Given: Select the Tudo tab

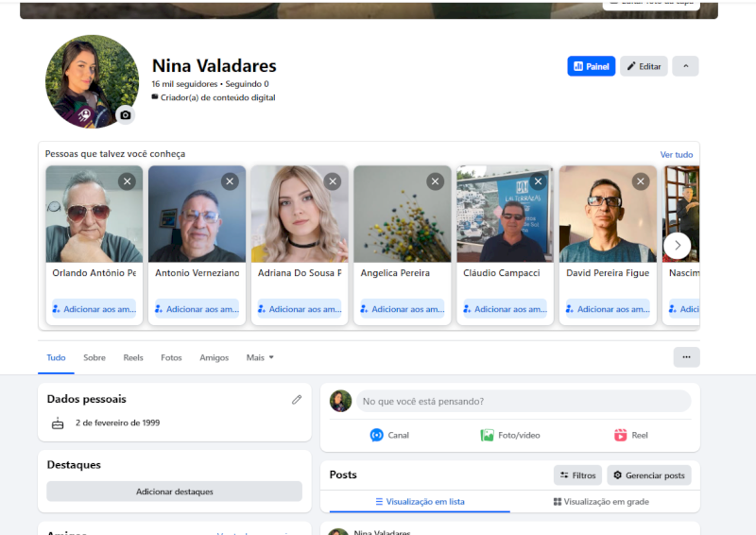Looking at the screenshot, I should coord(56,357).
